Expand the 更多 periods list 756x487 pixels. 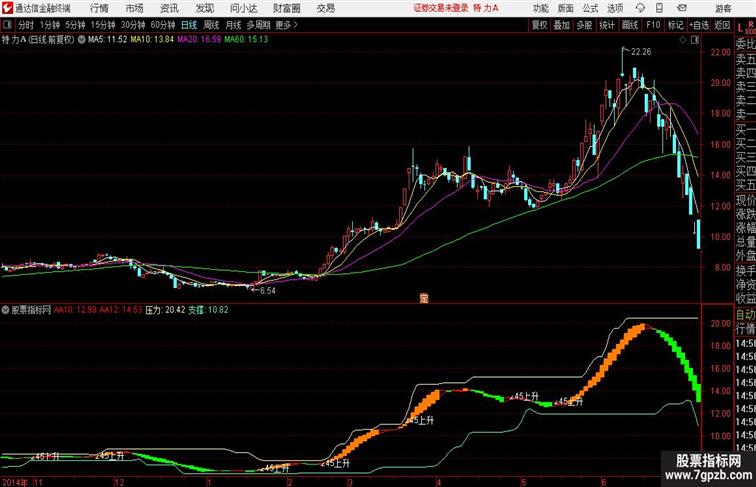(x=287, y=25)
